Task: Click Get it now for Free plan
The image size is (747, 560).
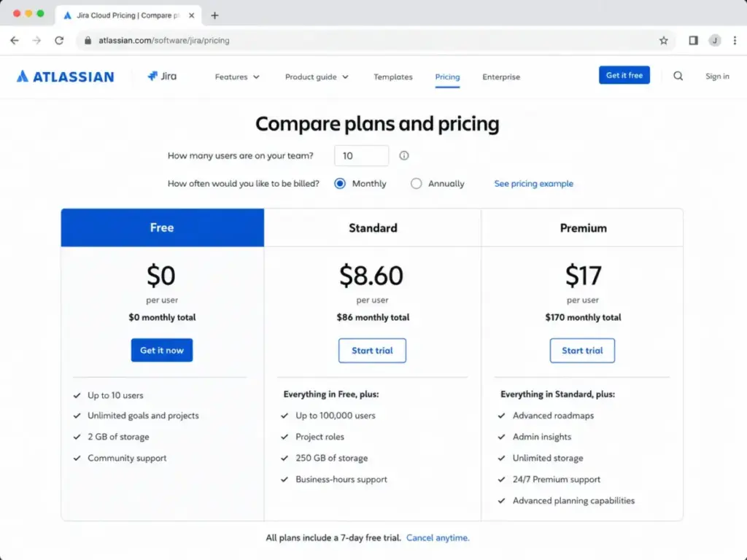Action: coord(162,351)
